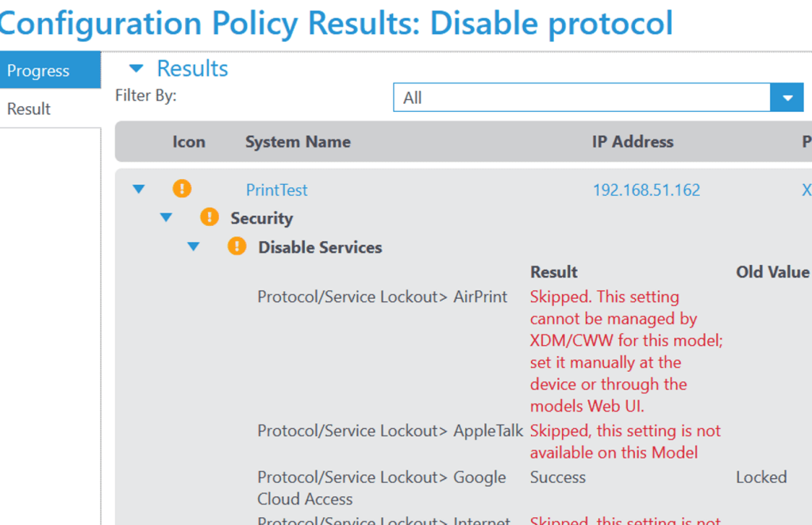Sort by the IP Address column header
This screenshot has height=525, width=812.
coord(633,142)
